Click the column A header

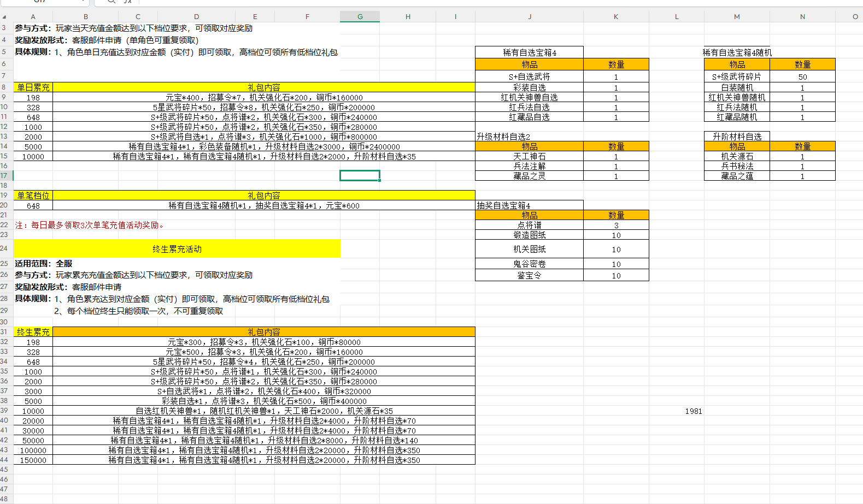tap(33, 17)
